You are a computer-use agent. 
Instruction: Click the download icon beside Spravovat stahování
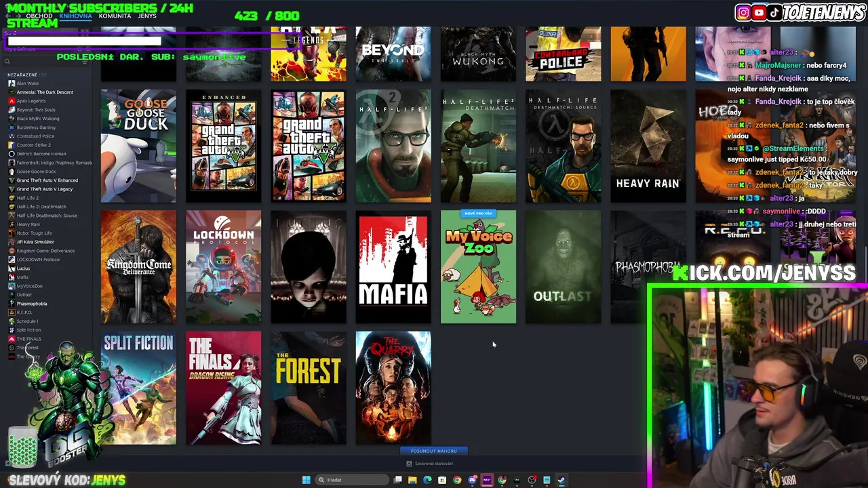(x=409, y=464)
